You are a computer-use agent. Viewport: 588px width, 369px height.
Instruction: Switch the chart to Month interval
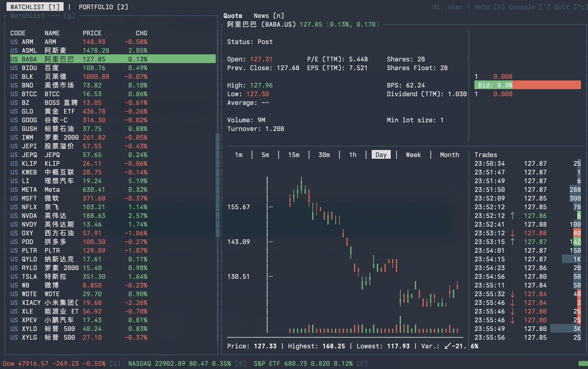pos(449,155)
